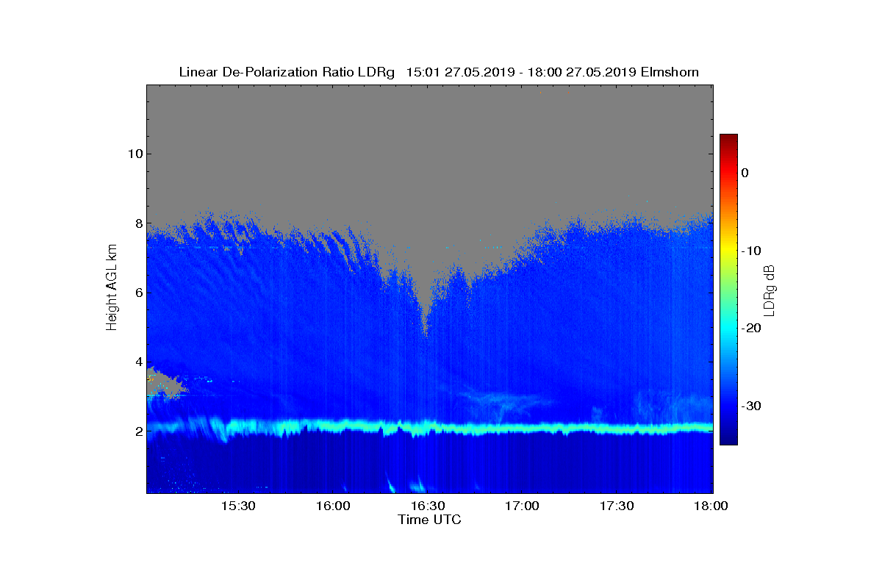Click the colorbar tick label -30
This screenshot has width=882, height=588.
point(750,406)
